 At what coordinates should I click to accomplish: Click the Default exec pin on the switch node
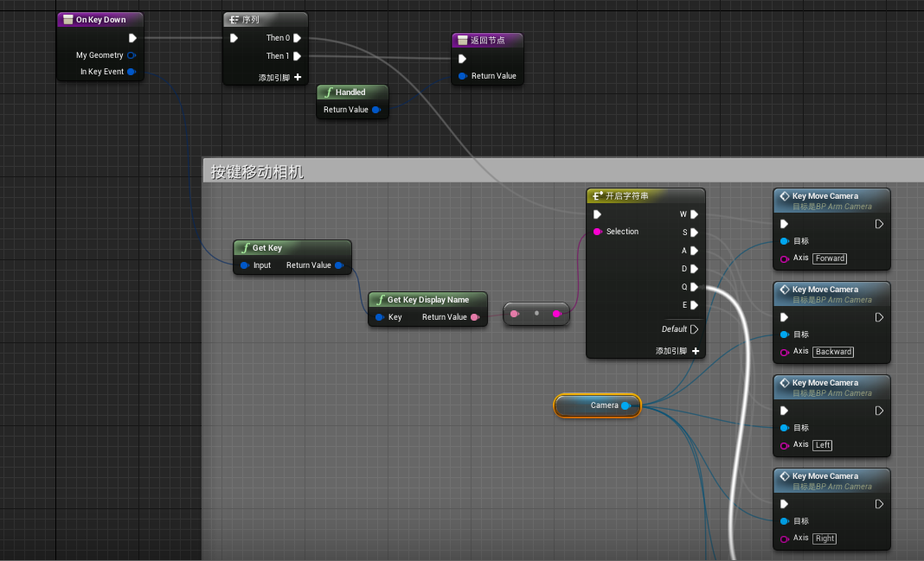(693, 329)
